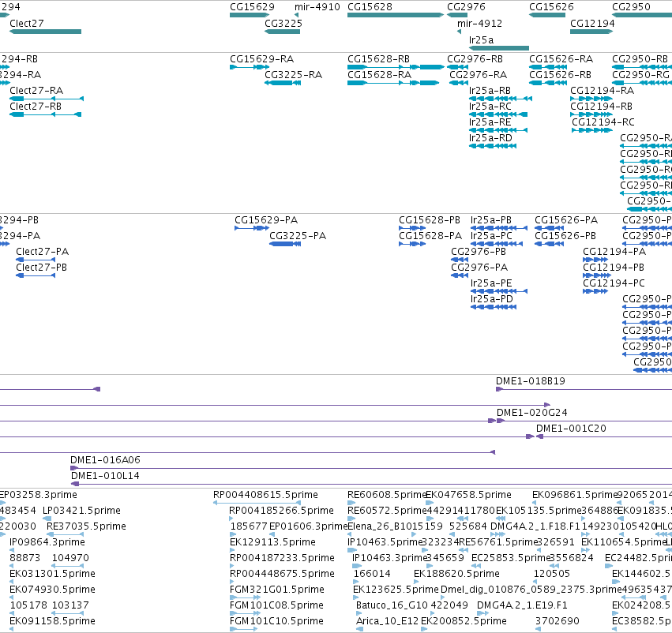Click the CG15628 gene bar label

[370, 7]
